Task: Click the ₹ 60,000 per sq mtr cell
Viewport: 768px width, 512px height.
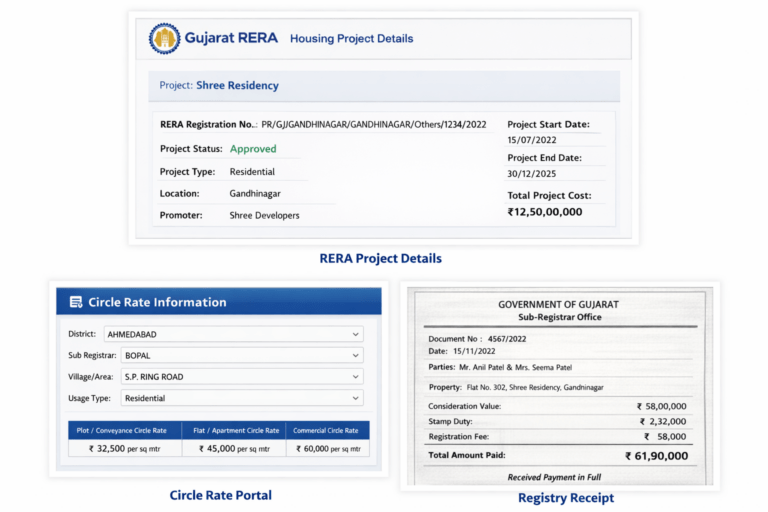Action: (x=328, y=448)
